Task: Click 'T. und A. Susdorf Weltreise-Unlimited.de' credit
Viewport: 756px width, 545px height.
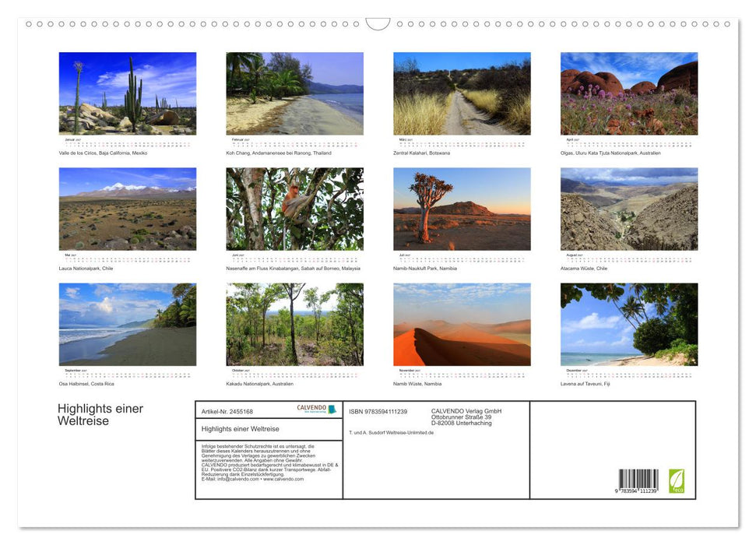Action: tap(391, 433)
